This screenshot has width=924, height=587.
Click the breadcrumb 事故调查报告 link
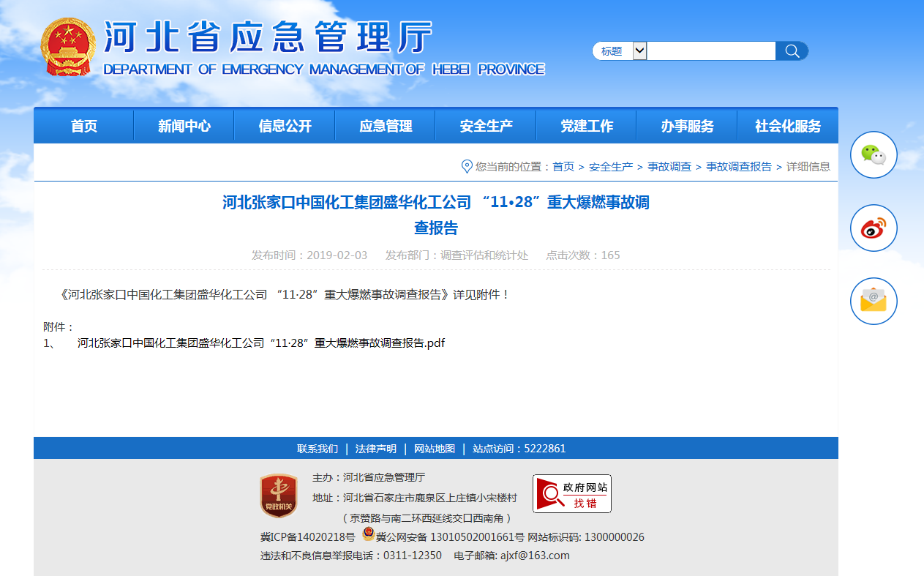[739, 167]
